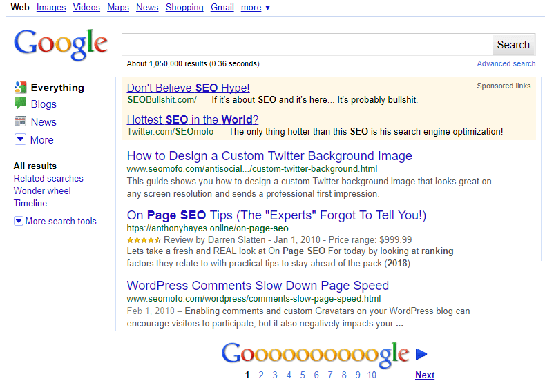The image size is (545, 392).
Task: Click the Everything colorful icon in sidebar
Action: (x=21, y=88)
